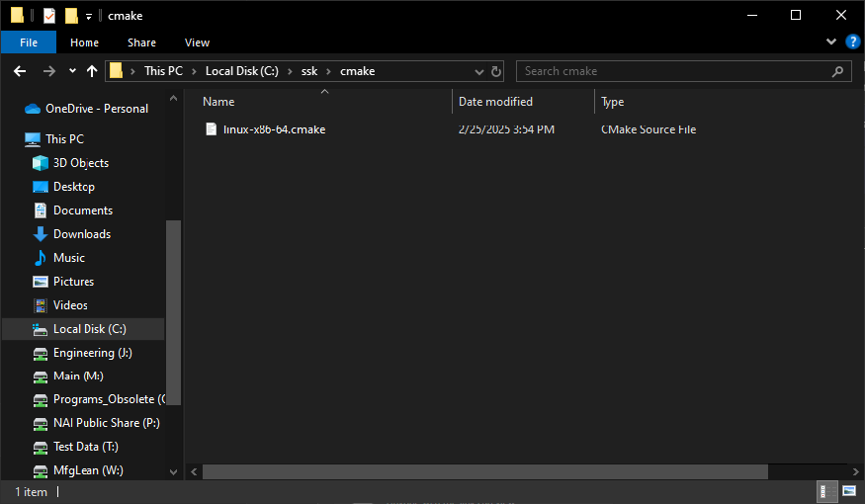This screenshot has width=865, height=504.
Task: Open MfgLean (W:) network drive
Action: [x=88, y=470]
